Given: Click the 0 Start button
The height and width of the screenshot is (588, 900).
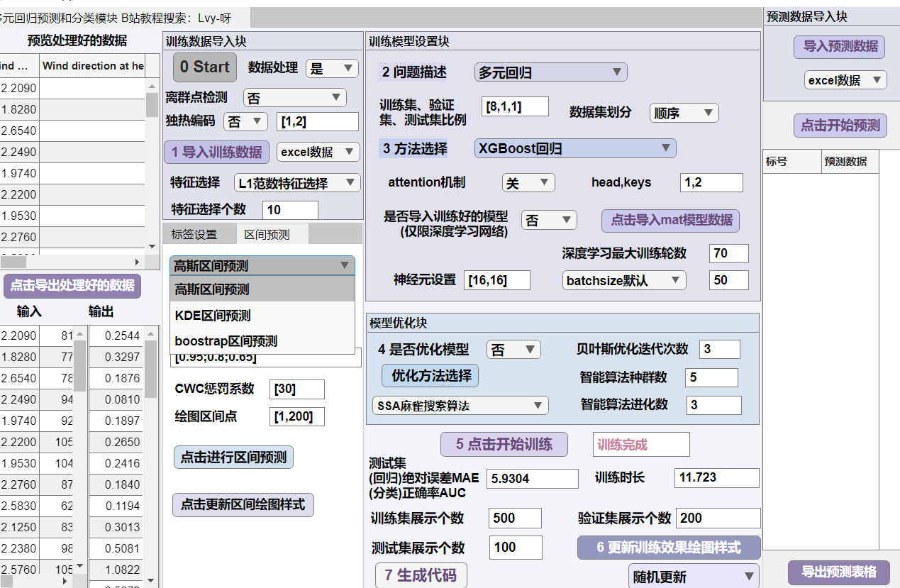Looking at the screenshot, I should pos(205,67).
